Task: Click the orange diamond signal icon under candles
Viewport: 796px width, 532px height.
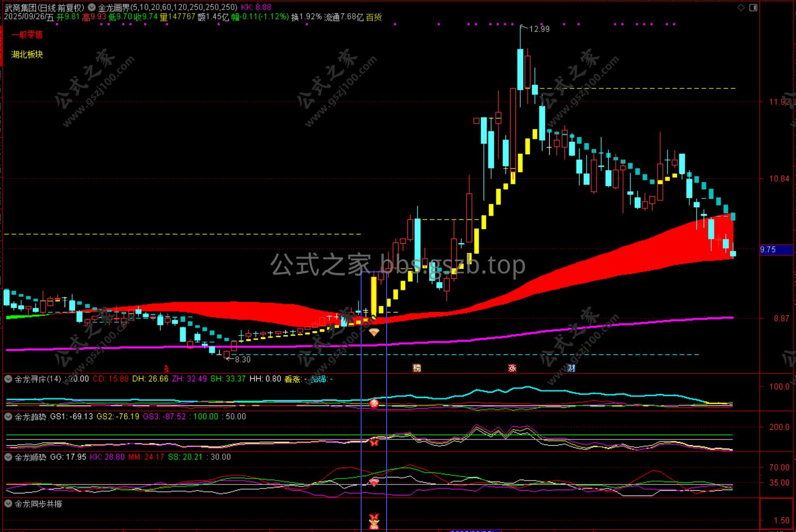Action: (x=374, y=332)
